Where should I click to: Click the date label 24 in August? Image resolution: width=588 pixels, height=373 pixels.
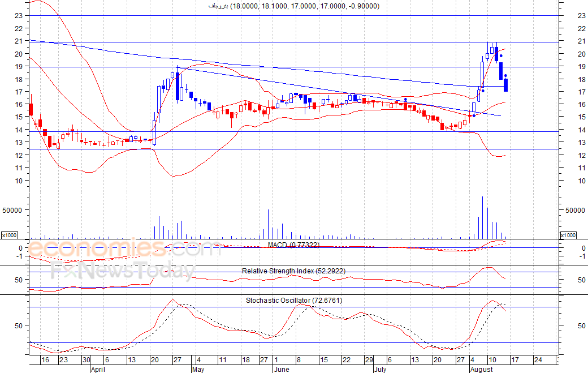538,360
